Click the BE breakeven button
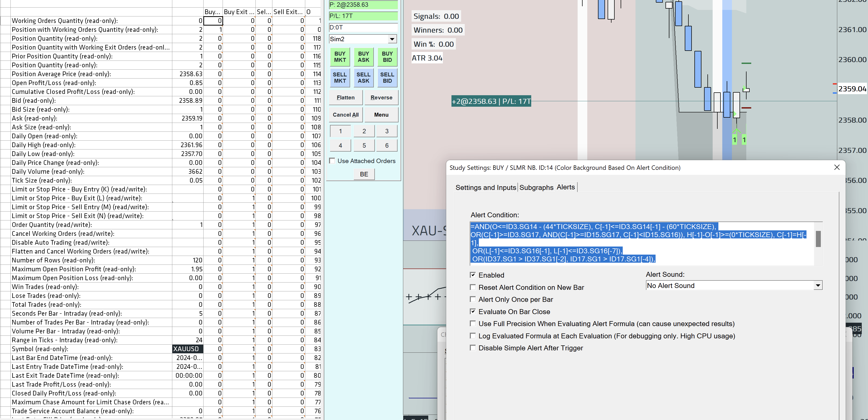 [364, 174]
